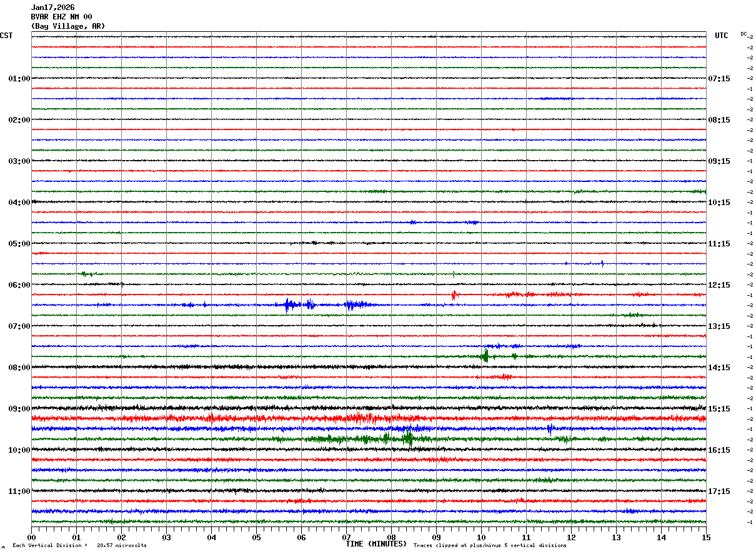Click the large green spike on the 07:45 trace
The height and width of the screenshot is (554, 756).
point(485,356)
